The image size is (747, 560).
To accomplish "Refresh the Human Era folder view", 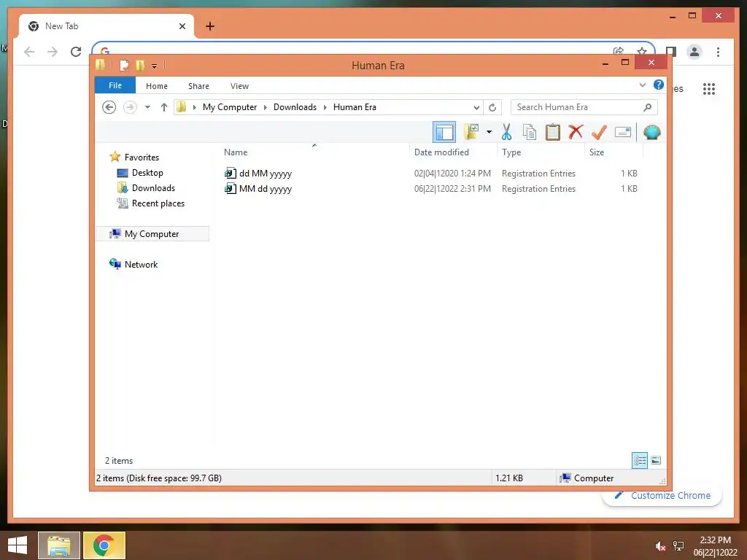I will (x=492, y=108).
